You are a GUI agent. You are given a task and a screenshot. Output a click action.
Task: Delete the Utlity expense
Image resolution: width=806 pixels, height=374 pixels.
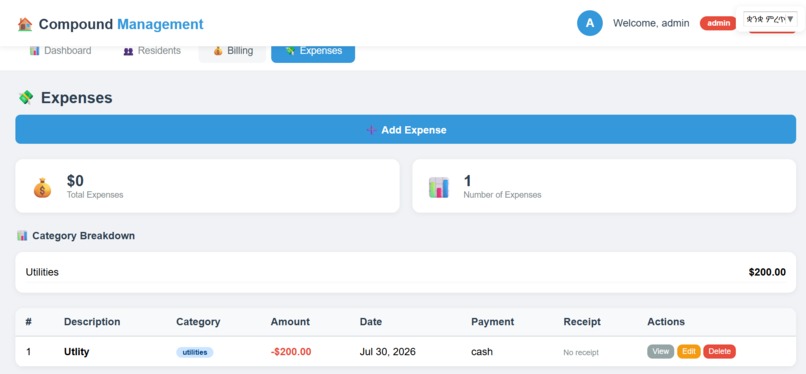pos(720,351)
